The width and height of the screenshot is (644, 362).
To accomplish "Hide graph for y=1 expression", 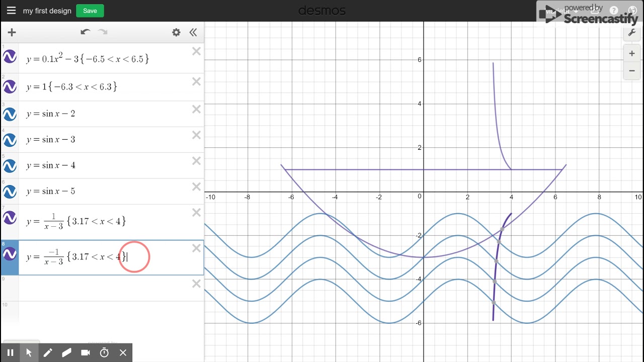I will coord(10,87).
